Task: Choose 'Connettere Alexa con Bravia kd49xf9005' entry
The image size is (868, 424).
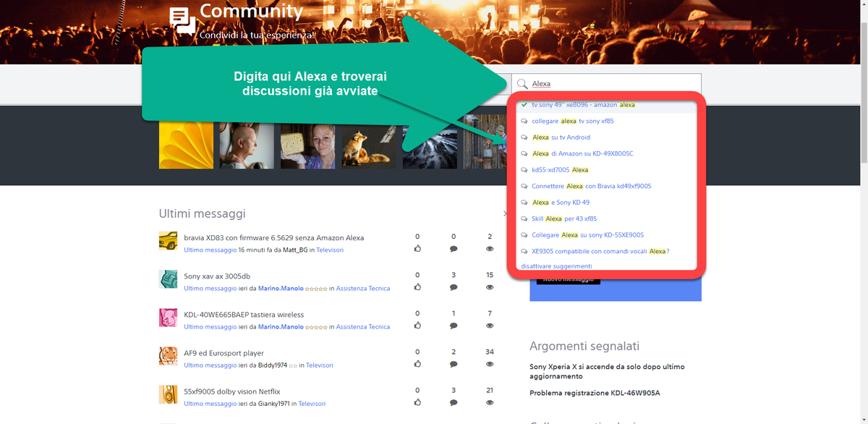Action: pos(591,186)
